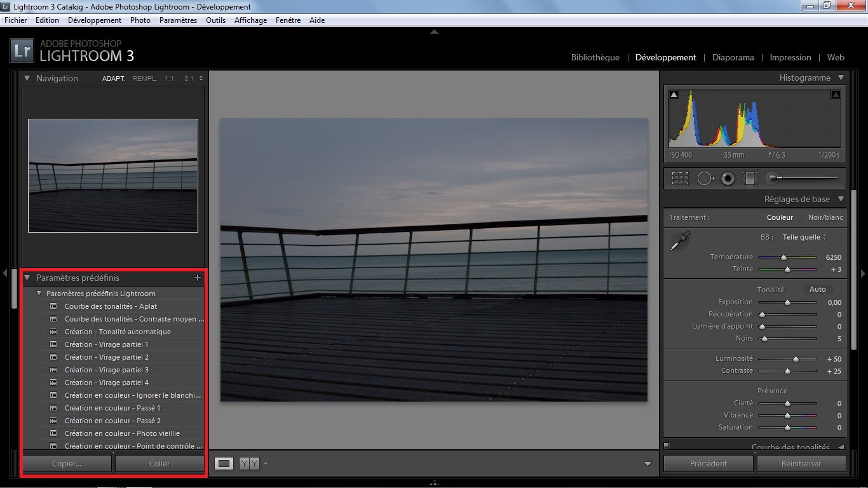Select the Crop overlay tool

[680, 179]
